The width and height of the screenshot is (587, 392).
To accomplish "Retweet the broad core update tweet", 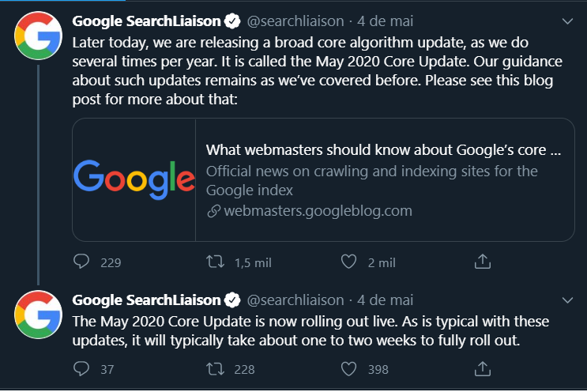I will (214, 262).
